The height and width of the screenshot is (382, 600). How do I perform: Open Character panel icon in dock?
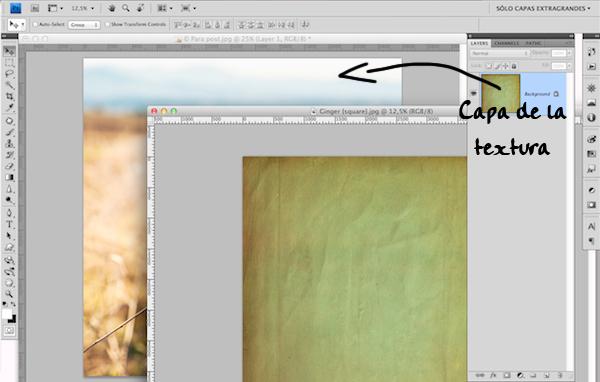[591, 226]
